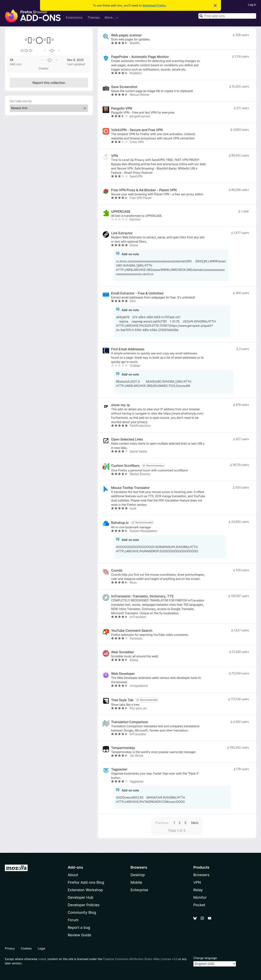Screen dimensions: 261x980
Task: Open the Sort add-ons by dropdown
Action: [x=49, y=108]
